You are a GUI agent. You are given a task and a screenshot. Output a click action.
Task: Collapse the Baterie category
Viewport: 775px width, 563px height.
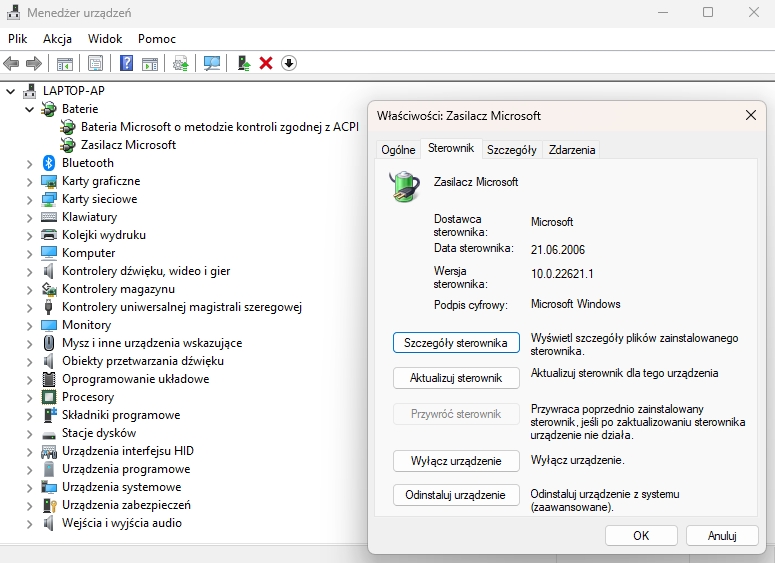[x=30, y=109]
